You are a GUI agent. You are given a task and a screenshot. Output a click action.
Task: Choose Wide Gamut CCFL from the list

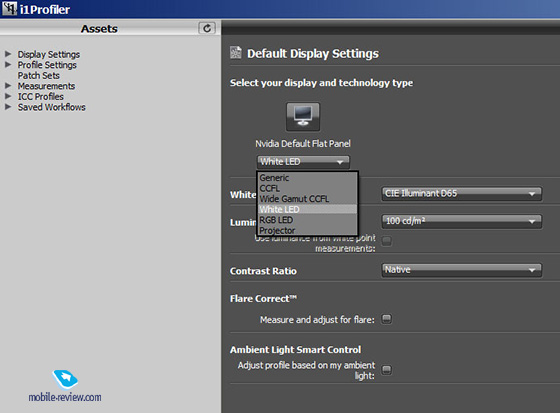coord(308,199)
